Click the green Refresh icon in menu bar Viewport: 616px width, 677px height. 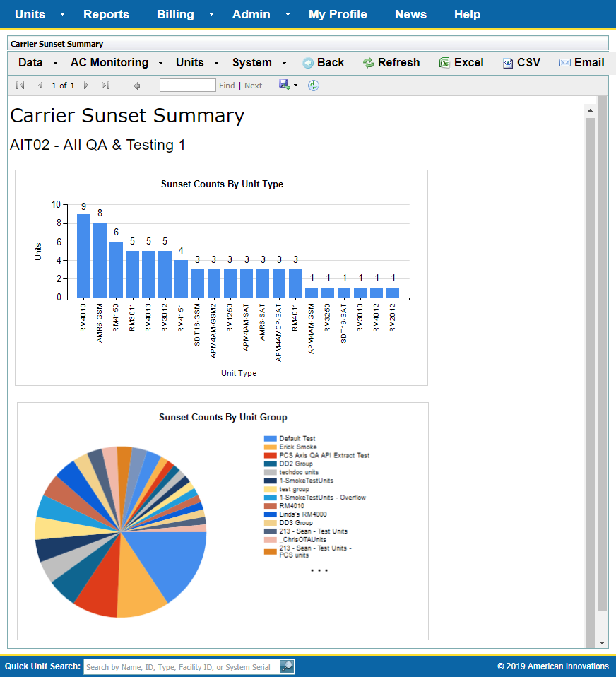tap(369, 63)
